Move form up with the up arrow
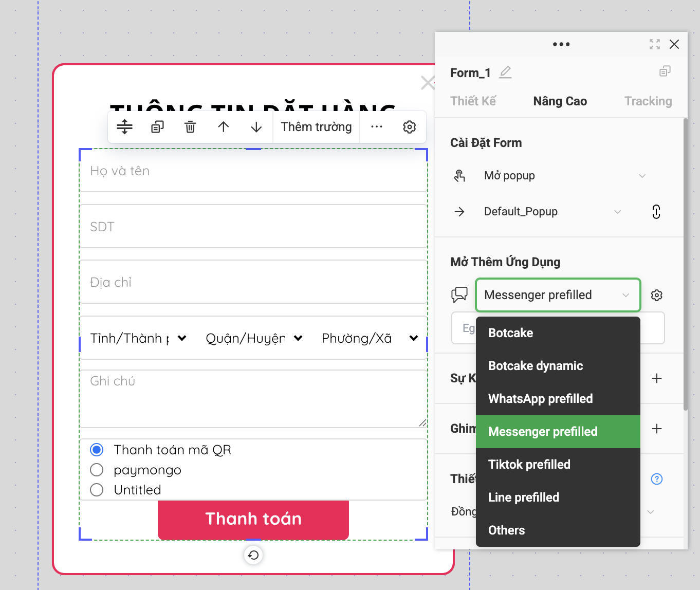 (223, 126)
